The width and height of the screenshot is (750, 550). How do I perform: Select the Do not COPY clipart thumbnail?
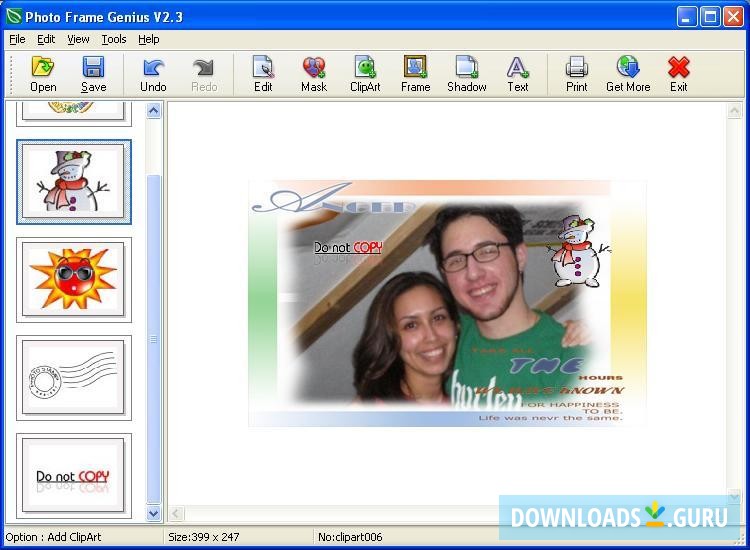point(74,476)
